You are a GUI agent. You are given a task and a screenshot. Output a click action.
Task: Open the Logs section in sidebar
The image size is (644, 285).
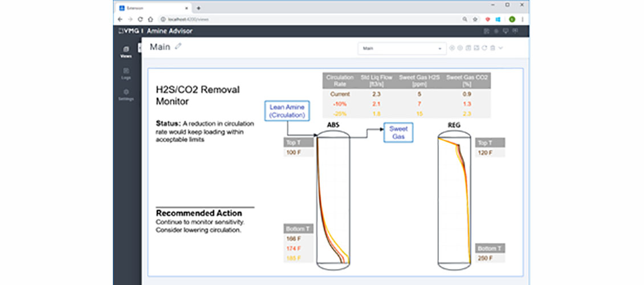(x=126, y=74)
